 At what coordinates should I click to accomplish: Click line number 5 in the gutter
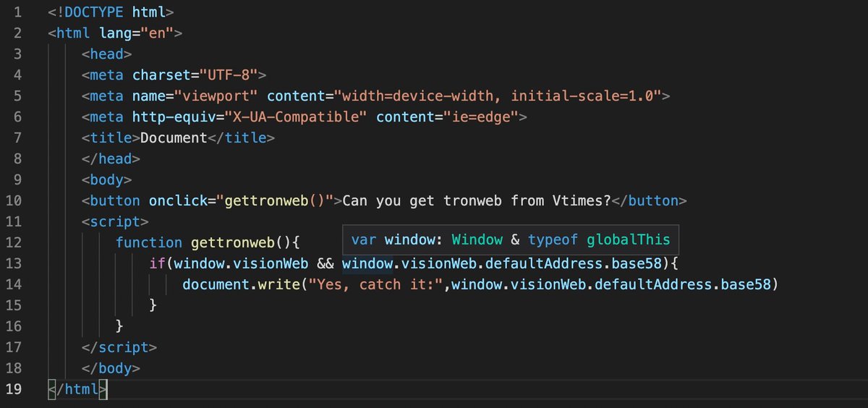tap(17, 95)
